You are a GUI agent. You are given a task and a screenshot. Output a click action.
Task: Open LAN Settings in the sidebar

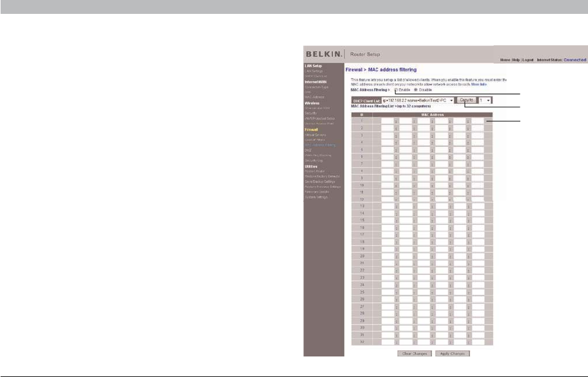[x=314, y=71]
